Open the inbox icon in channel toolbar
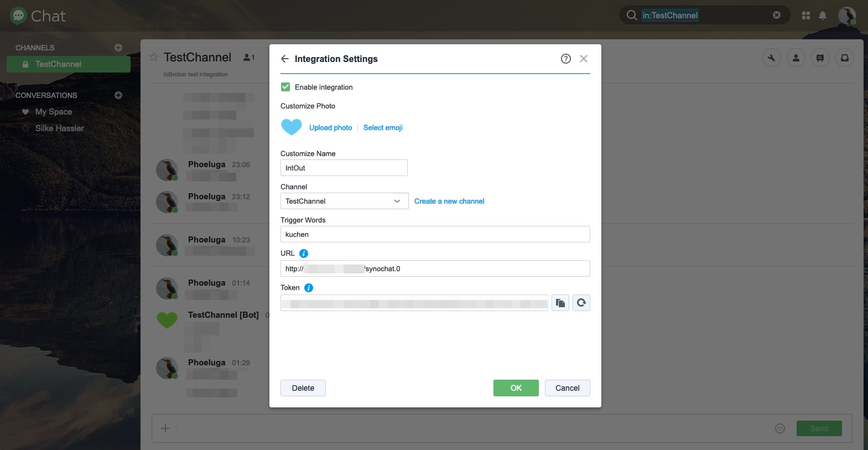 845,58
